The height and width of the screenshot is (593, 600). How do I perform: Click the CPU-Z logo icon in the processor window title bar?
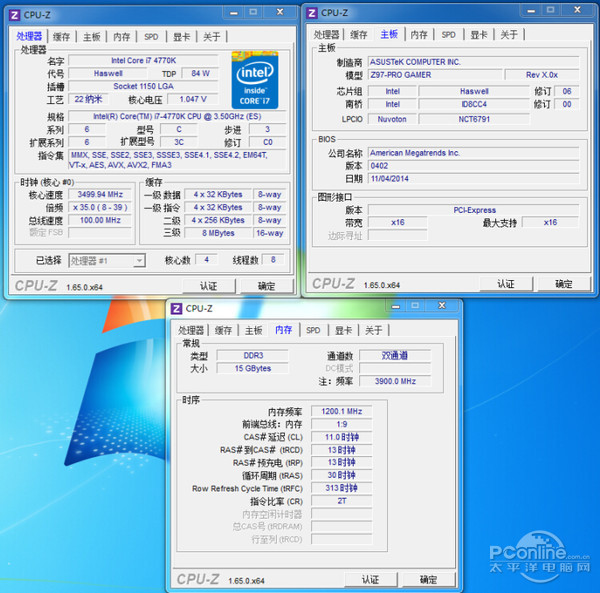(15, 15)
